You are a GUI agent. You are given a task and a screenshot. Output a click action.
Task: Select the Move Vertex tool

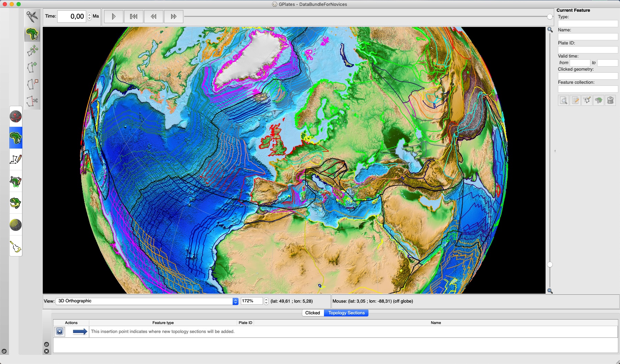tap(32, 51)
